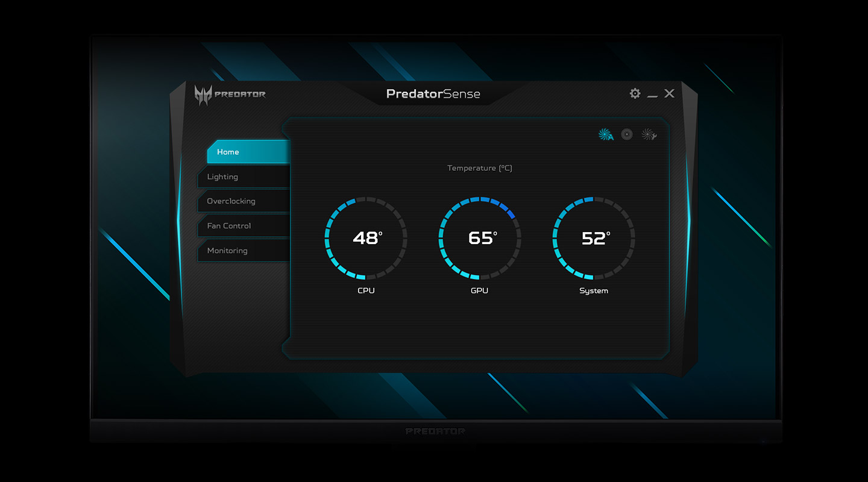The height and width of the screenshot is (482, 868).
Task: Click the Temperature (°C) heading
Action: pyautogui.click(x=480, y=168)
